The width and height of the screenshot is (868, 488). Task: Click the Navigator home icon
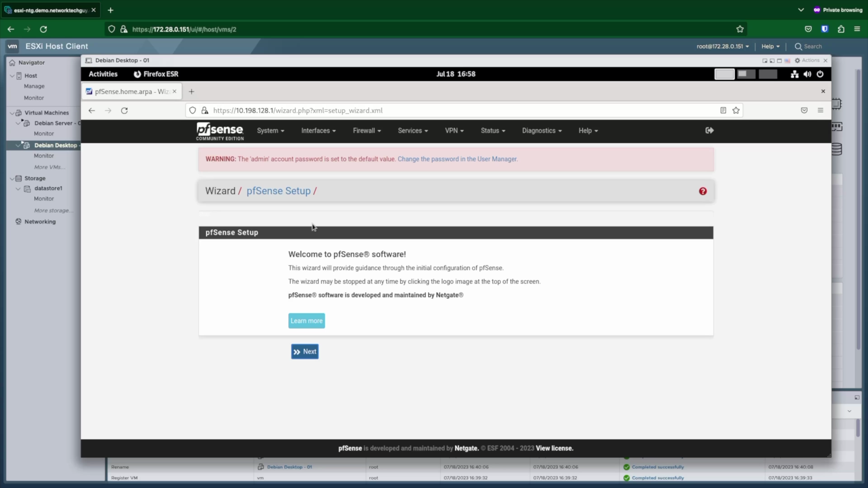point(12,62)
